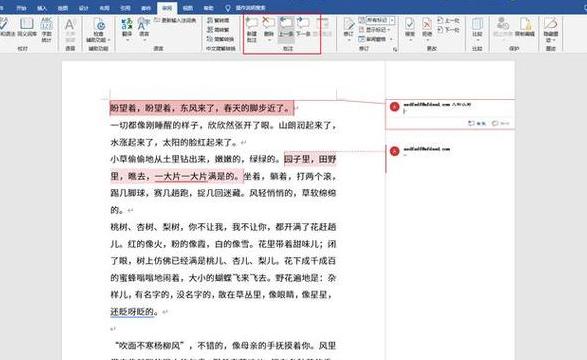Switch to the View (视图) tab

[x=188, y=7]
